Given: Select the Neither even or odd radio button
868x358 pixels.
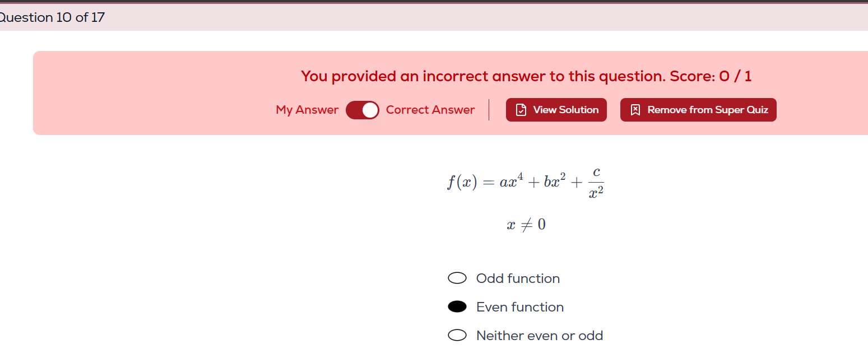Looking at the screenshot, I should [x=457, y=336].
